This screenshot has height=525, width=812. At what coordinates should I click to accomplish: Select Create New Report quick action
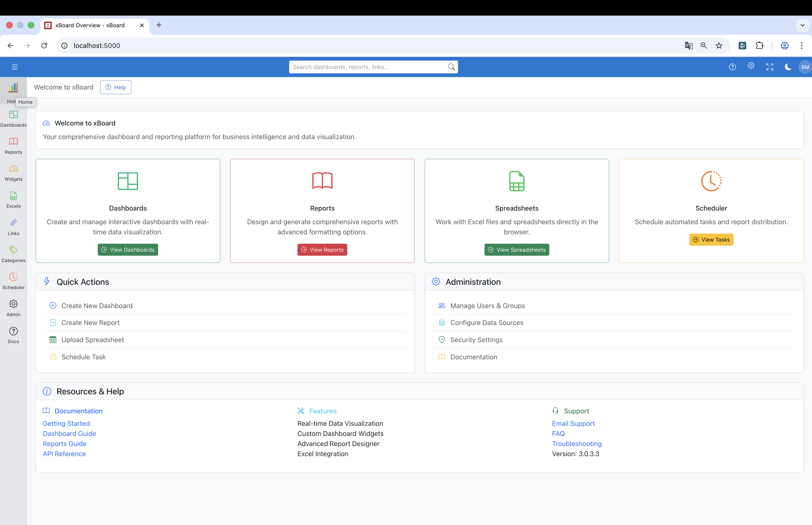click(225, 322)
